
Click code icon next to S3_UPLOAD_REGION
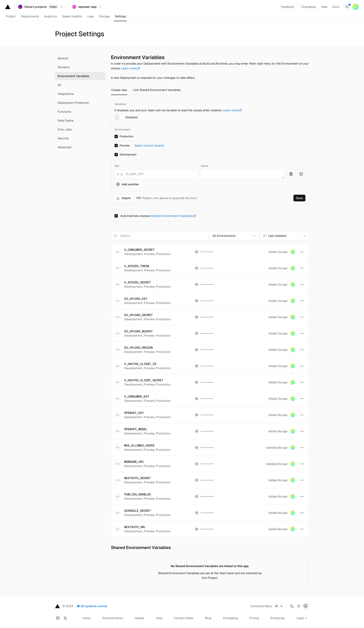(x=118, y=350)
